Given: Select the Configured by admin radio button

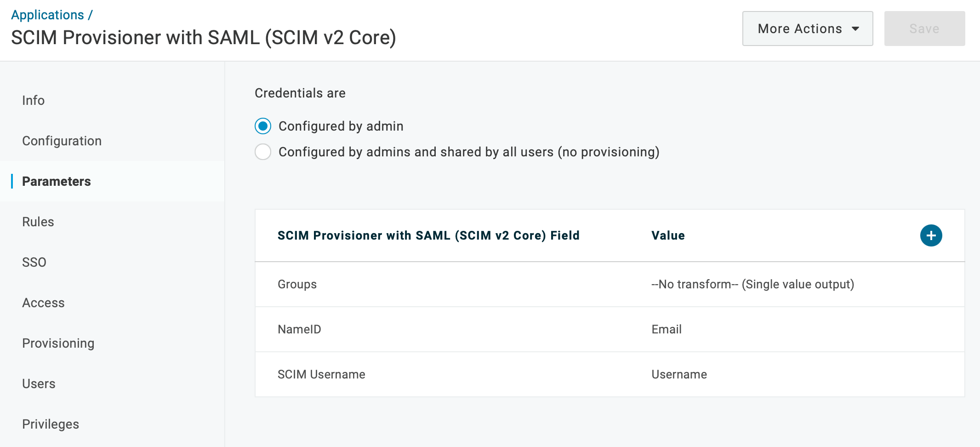Looking at the screenshot, I should pyautogui.click(x=263, y=126).
